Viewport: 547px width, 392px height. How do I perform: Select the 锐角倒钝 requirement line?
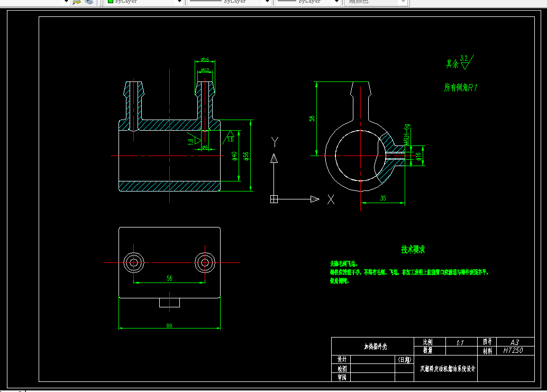point(340,281)
